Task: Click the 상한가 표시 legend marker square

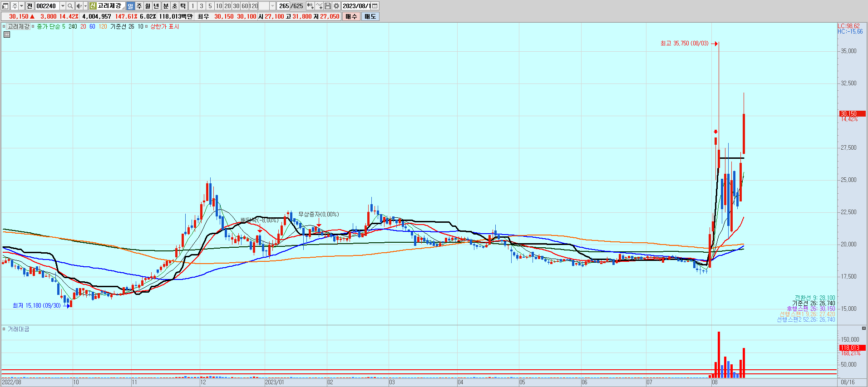Action: pyautogui.click(x=147, y=26)
